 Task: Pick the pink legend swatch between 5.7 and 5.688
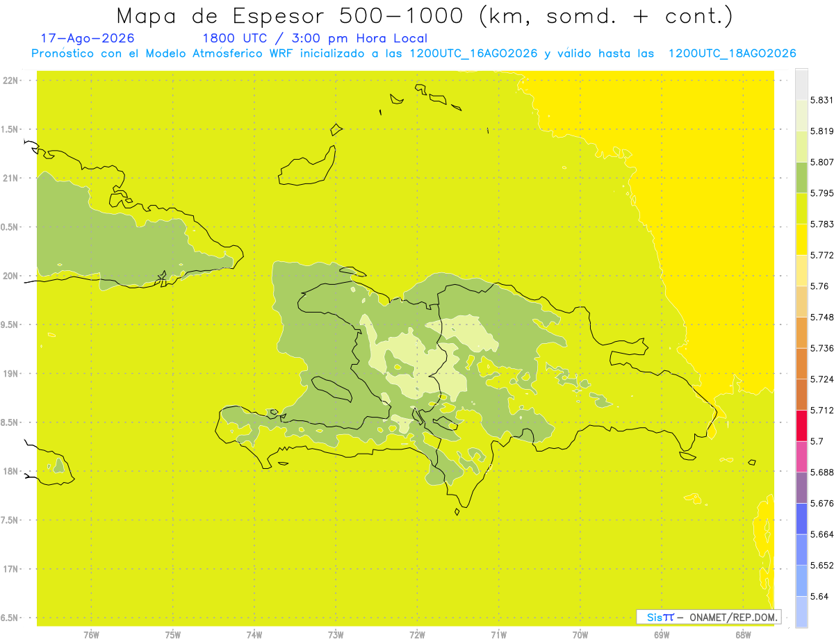click(801, 456)
